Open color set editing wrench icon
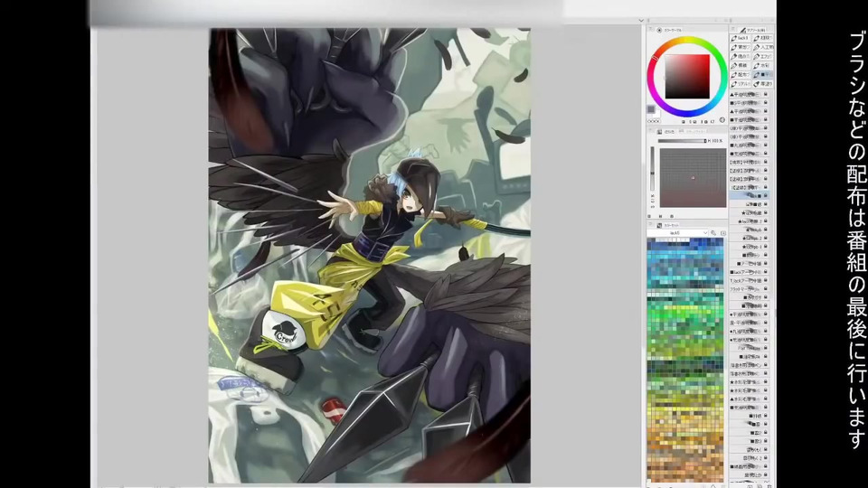 click(713, 233)
